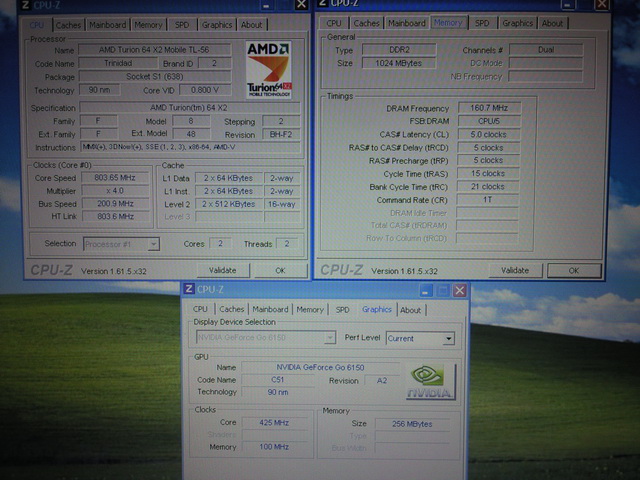Click the DRAM Frequency value 160.7 MHz
640x480 pixels.
(x=489, y=108)
